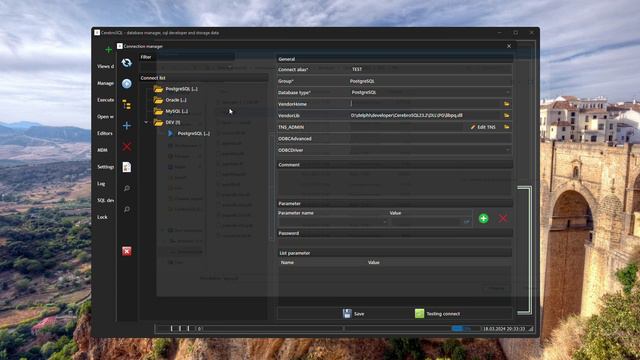This screenshot has height=360, width=640.
Task: Browse folder for VendorHome
Action: (x=507, y=104)
